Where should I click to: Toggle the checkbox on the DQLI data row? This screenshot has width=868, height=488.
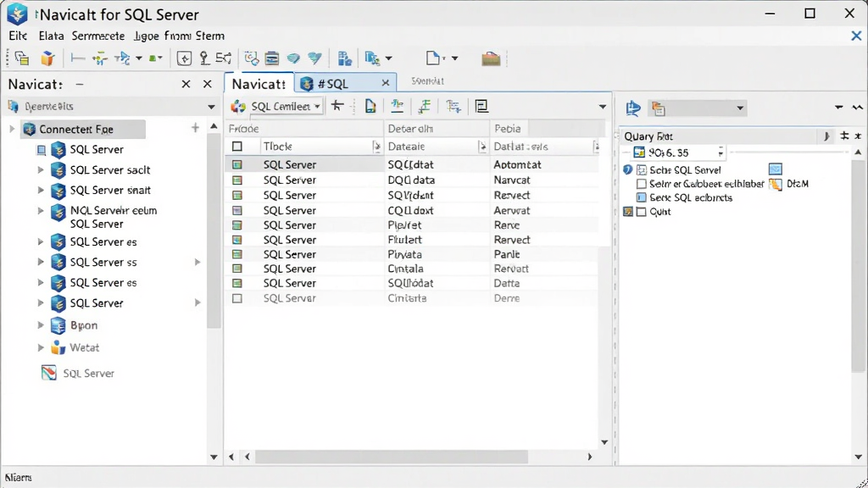[x=237, y=180]
